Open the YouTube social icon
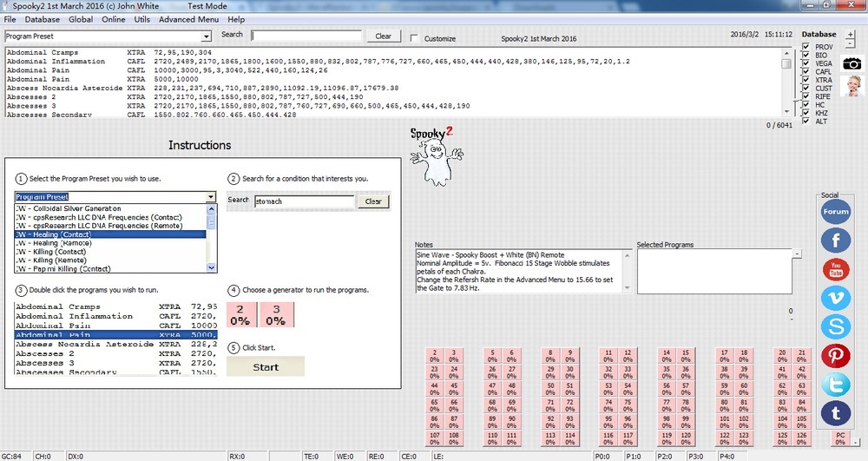The width and height of the screenshot is (868, 461). pyautogui.click(x=835, y=269)
